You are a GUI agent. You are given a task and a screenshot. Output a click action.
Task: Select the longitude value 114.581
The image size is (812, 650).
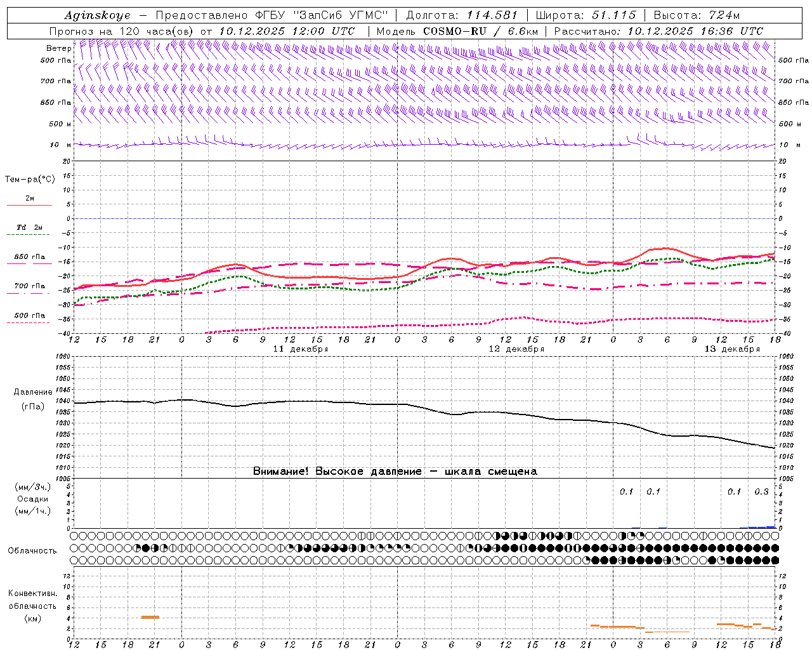492,15
